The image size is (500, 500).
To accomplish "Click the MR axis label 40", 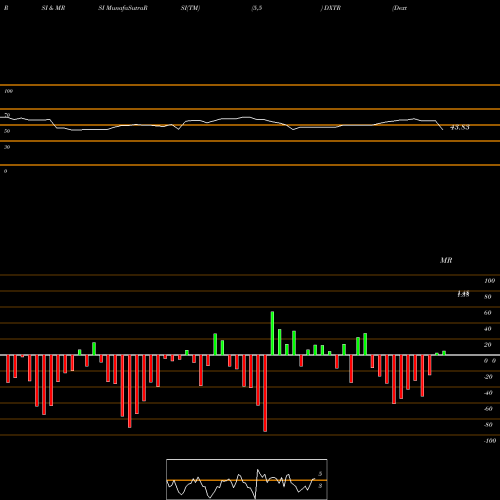I will [487, 329].
